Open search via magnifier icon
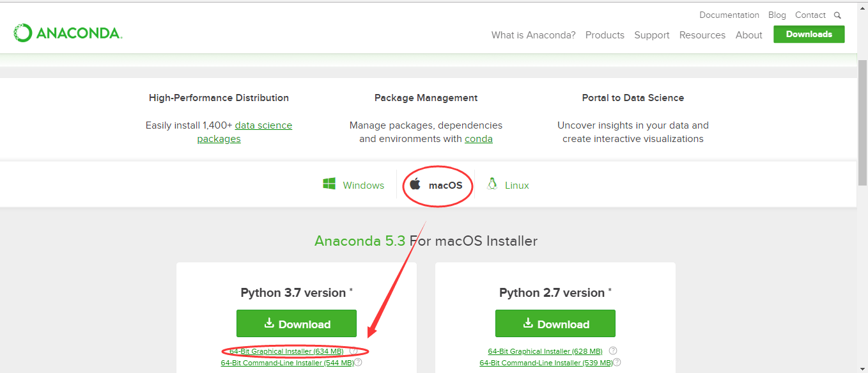 [837, 15]
